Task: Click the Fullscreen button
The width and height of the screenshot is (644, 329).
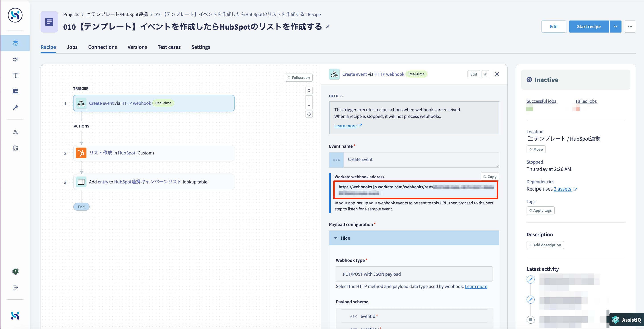Action: coord(299,78)
